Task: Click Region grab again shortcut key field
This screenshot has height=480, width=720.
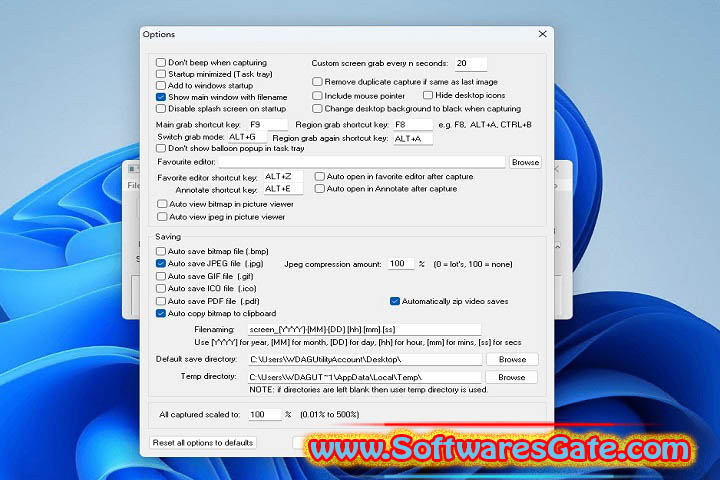Action: pyautogui.click(x=413, y=138)
